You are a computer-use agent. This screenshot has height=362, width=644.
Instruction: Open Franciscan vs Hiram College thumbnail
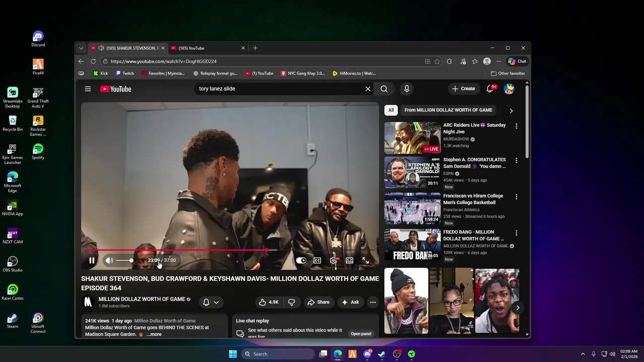coord(412,209)
